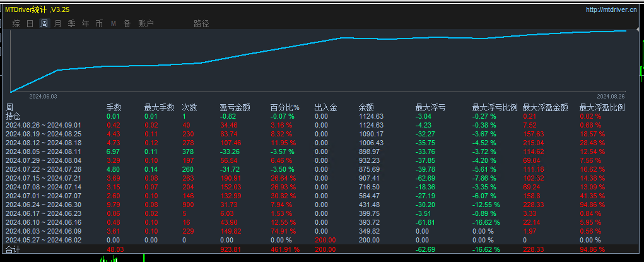Screen dimensions: 644x262
Task: Click the 手数 column header
Action: click(114, 108)
